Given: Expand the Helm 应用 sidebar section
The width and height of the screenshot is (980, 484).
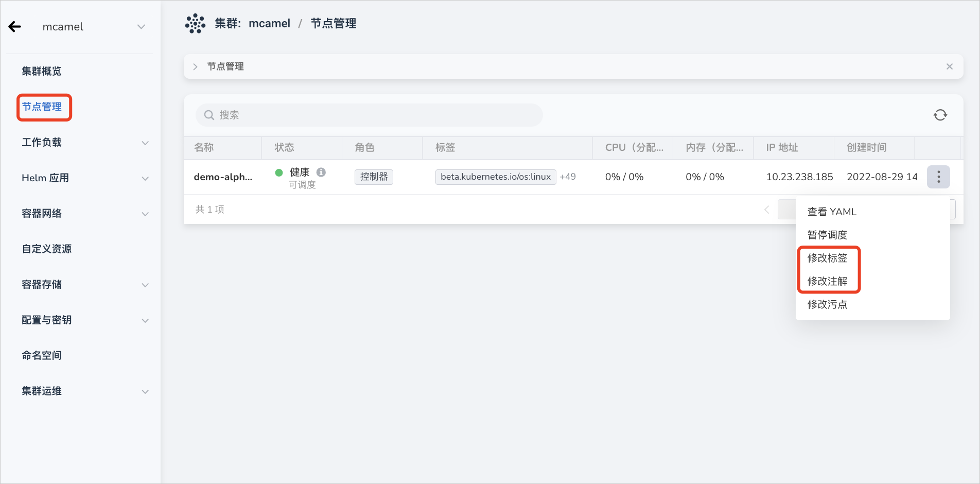Looking at the screenshot, I should (x=145, y=178).
